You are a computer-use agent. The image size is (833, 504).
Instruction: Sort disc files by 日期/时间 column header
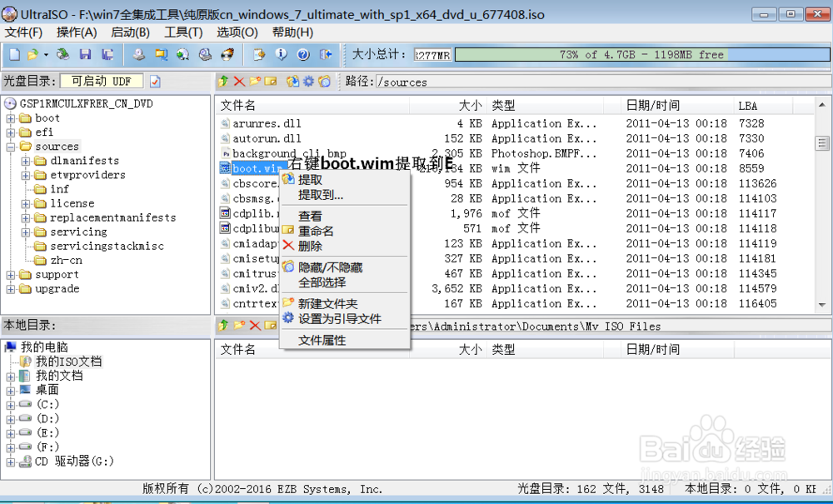click(x=677, y=106)
